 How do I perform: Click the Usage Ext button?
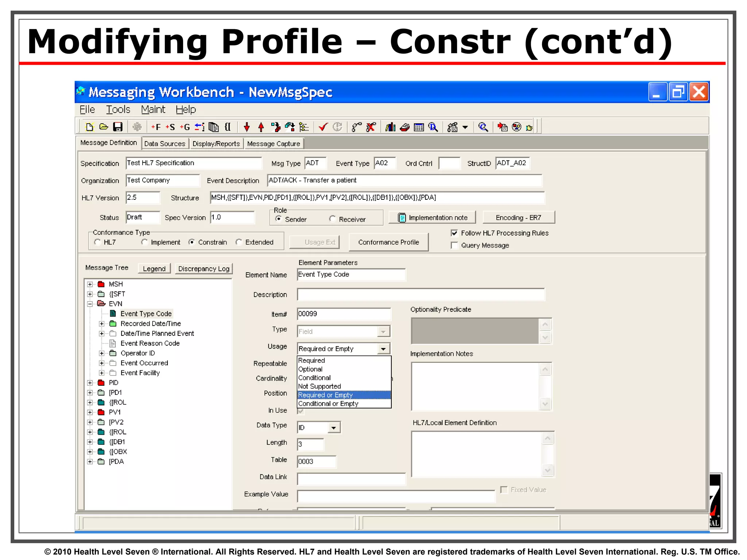point(314,242)
